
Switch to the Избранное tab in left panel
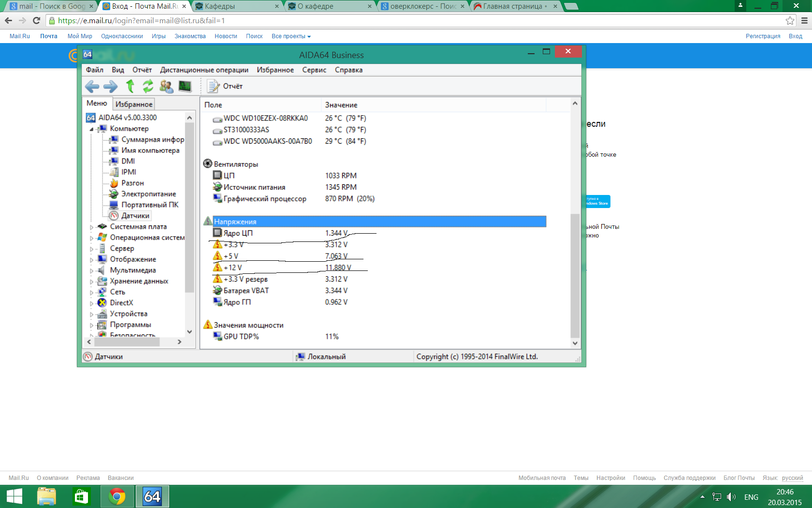(134, 104)
